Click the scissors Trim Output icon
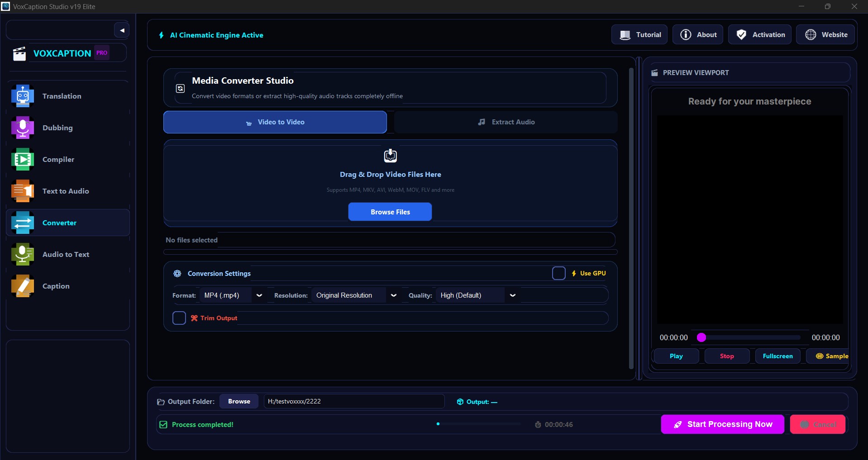Viewport: 868px width, 460px height. (194, 318)
